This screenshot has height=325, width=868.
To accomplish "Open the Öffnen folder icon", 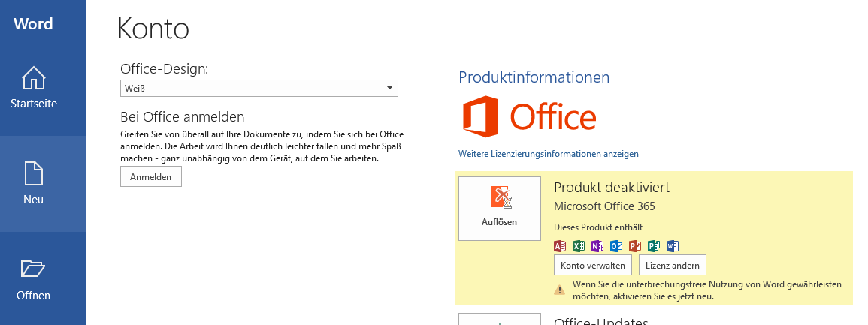I will (33, 269).
